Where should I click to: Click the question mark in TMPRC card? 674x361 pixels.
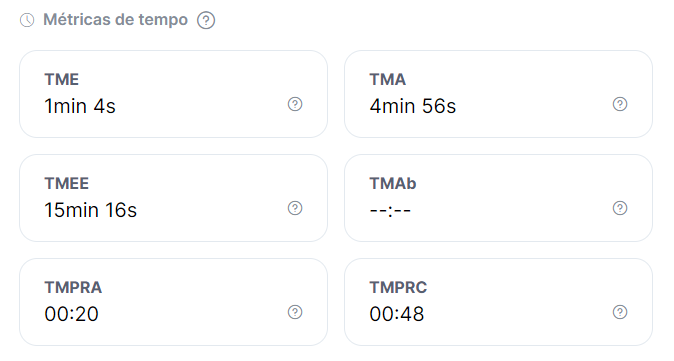620,312
